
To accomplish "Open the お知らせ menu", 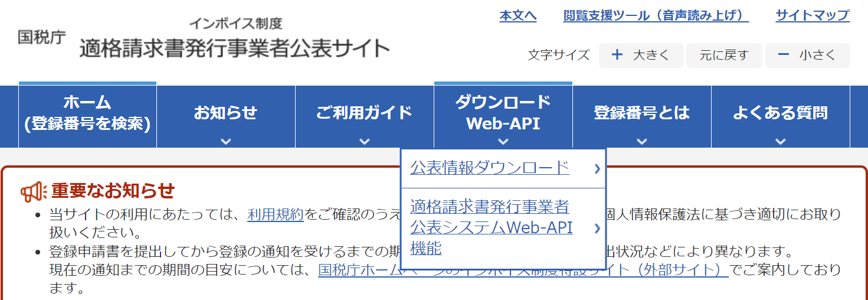I will point(226,116).
